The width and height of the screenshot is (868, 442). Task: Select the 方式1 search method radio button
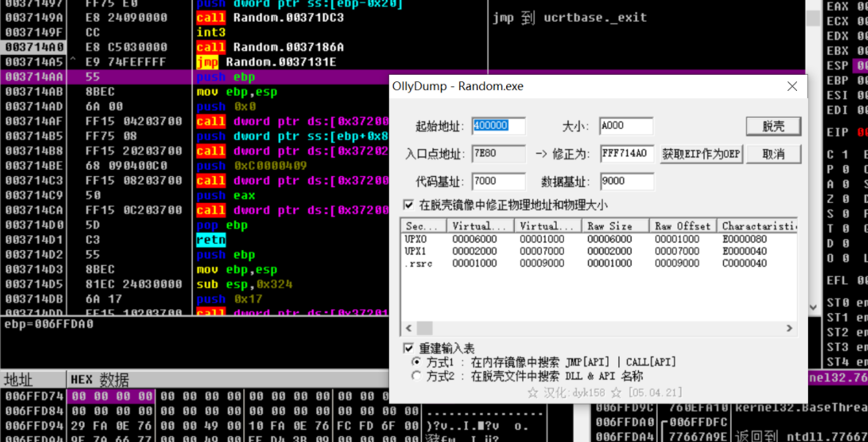(415, 361)
